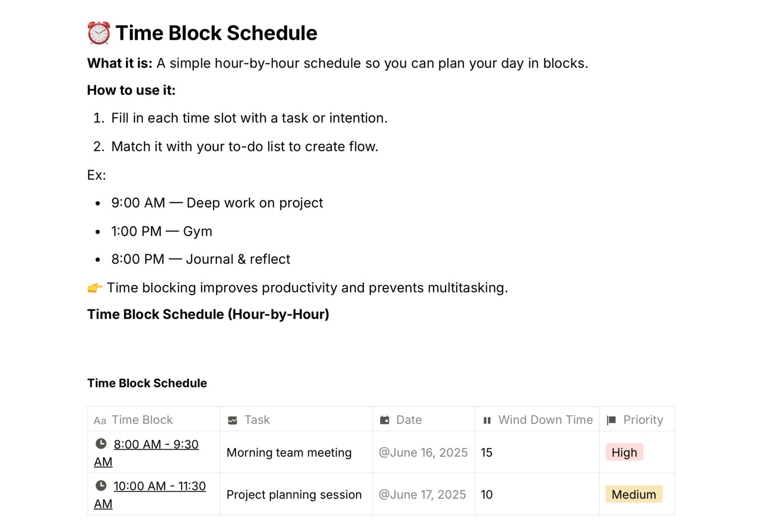Click the Aa icon in Time Block header
This screenshot has height=532, width=758.
[x=100, y=420]
